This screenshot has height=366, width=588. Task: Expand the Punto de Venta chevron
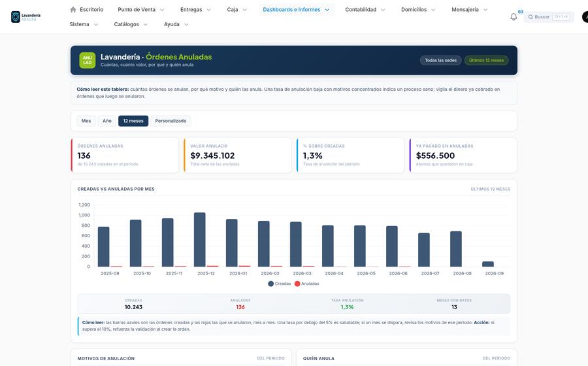point(162,10)
